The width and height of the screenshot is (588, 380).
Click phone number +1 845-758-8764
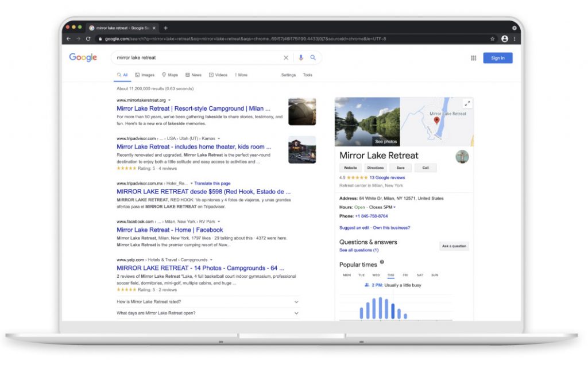pyautogui.click(x=372, y=216)
